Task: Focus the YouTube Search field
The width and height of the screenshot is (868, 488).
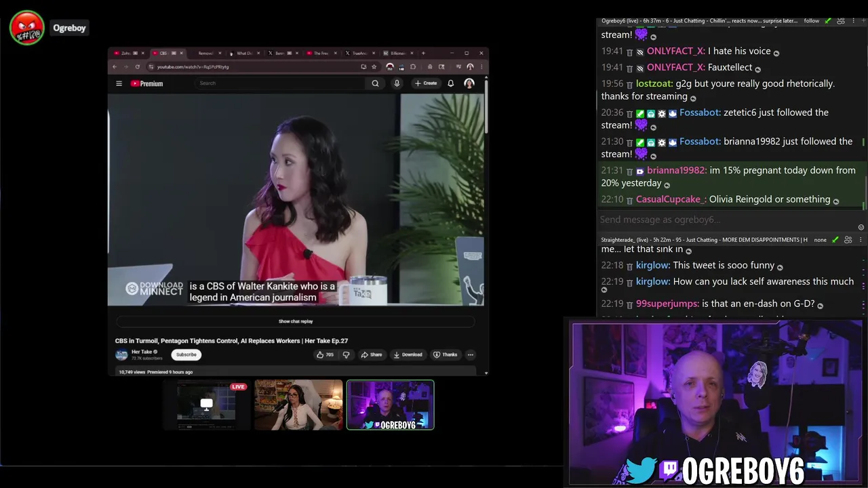Action: click(279, 83)
